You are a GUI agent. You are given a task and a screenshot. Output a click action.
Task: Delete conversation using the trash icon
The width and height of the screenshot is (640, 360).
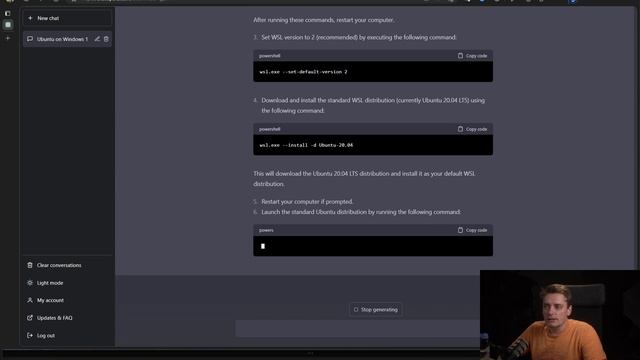pos(106,39)
